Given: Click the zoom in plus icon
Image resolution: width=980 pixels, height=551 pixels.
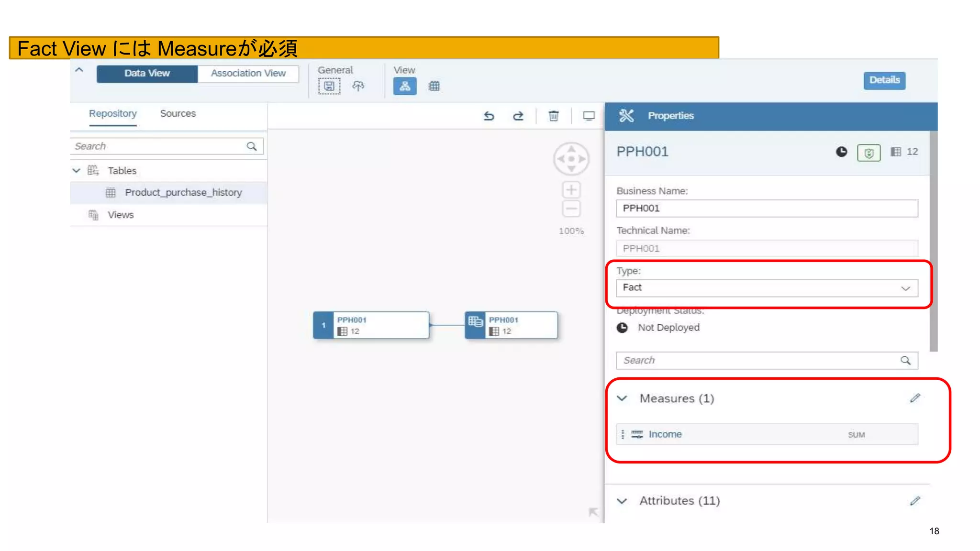Looking at the screenshot, I should pos(571,190).
